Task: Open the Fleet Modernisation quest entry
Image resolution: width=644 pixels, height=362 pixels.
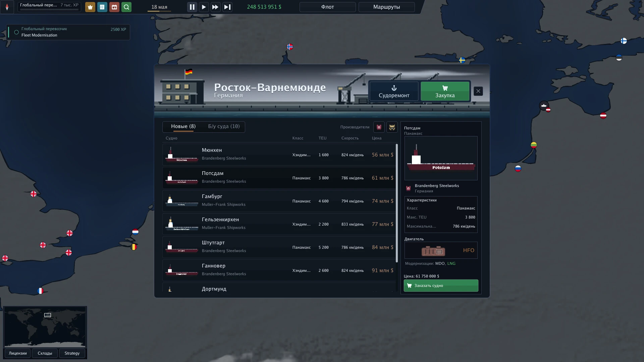Action: [x=68, y=32]
